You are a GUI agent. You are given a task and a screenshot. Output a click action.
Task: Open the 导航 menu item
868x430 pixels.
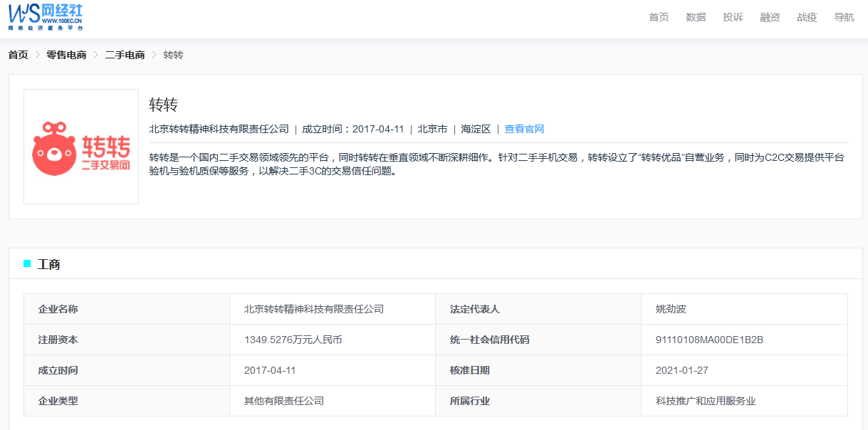[x=844, y=17]
